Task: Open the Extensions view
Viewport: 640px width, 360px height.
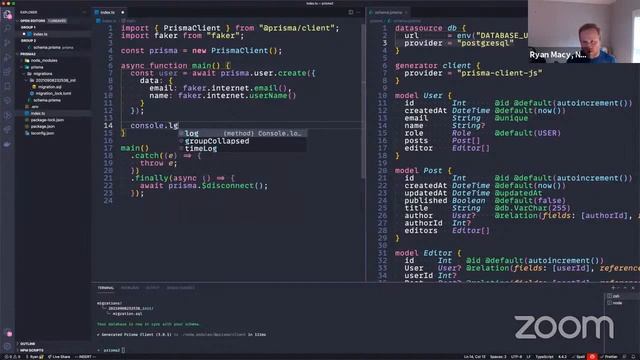Action: pyautogui.click(x=7, y=72)
